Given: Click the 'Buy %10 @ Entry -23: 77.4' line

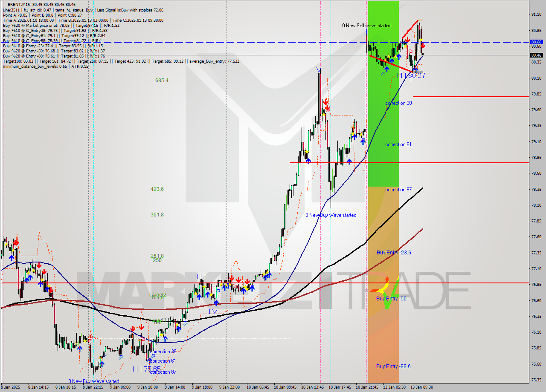Looking at the screenshot, I should click(53, 46).
